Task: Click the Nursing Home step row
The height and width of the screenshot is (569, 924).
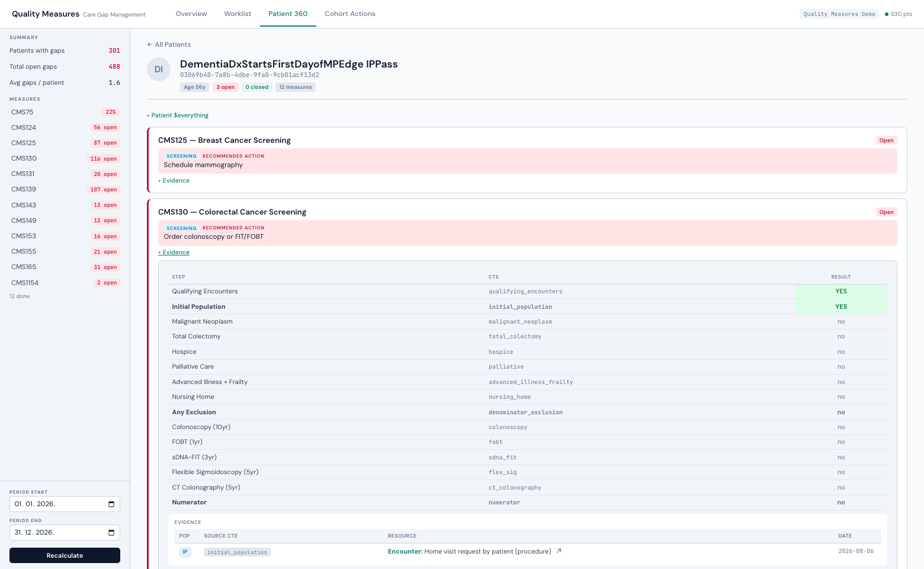Action: pos(528,397)
